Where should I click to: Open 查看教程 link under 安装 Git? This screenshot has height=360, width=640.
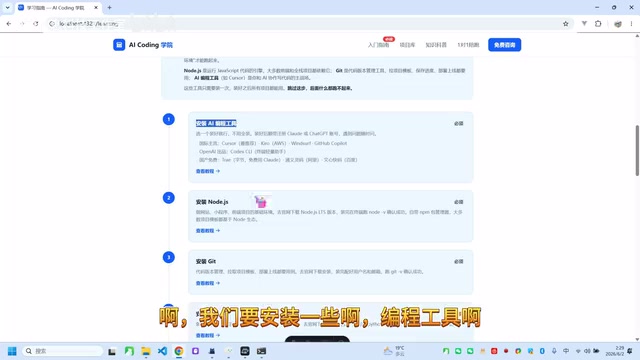pyautogui.click(x=208, y=283)
